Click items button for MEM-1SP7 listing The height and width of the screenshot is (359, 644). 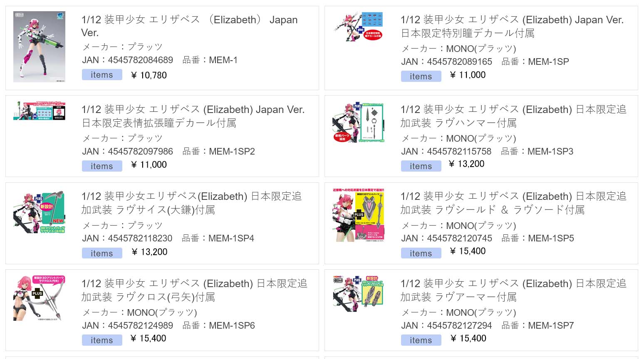[421, 340]
